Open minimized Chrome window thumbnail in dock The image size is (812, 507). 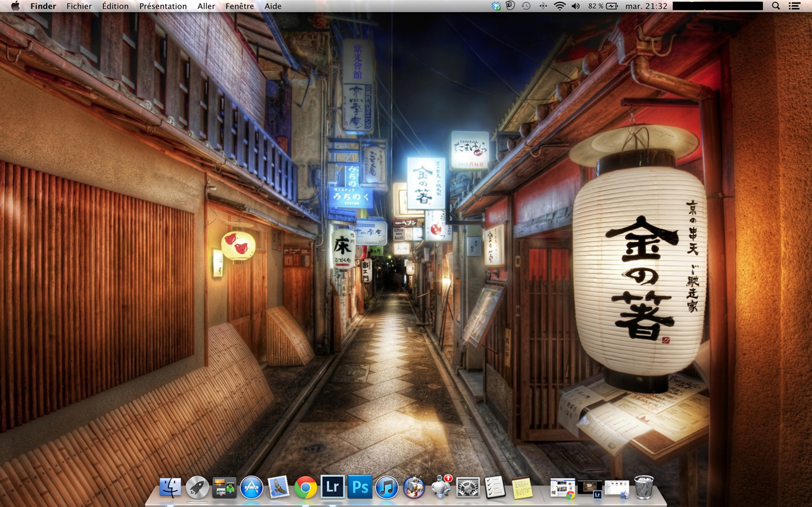562,488
